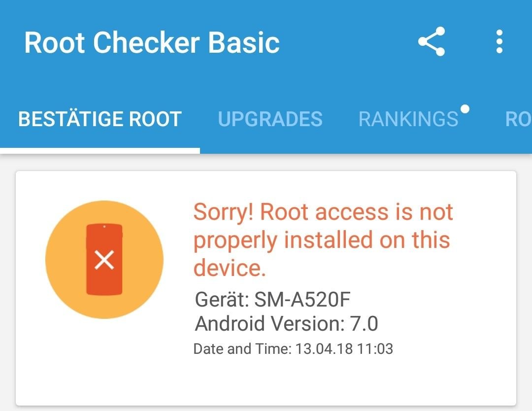Tap the white underline beneath active tab
The height and width of the screenshot is (411, 532).
(x=100, y=151)
